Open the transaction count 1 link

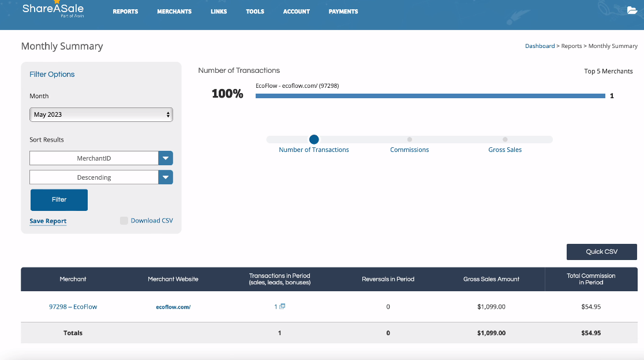tap(276, 306)
